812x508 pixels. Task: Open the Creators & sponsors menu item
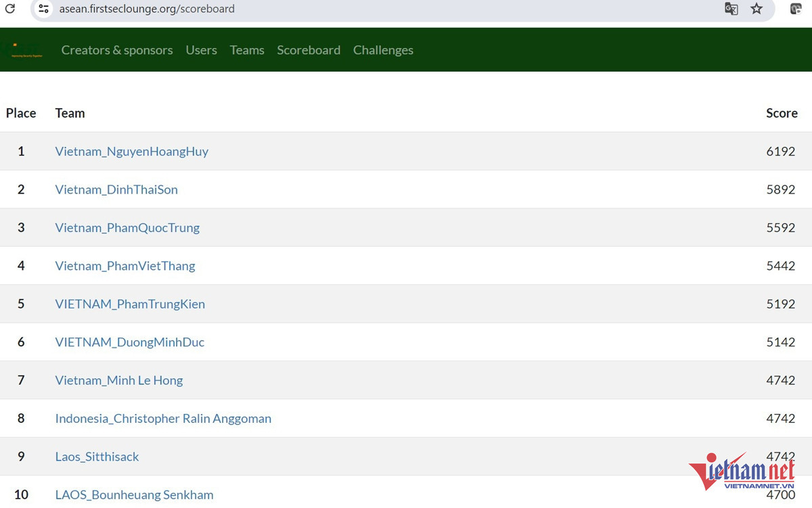pyautogui.click(x=116, y=49)
